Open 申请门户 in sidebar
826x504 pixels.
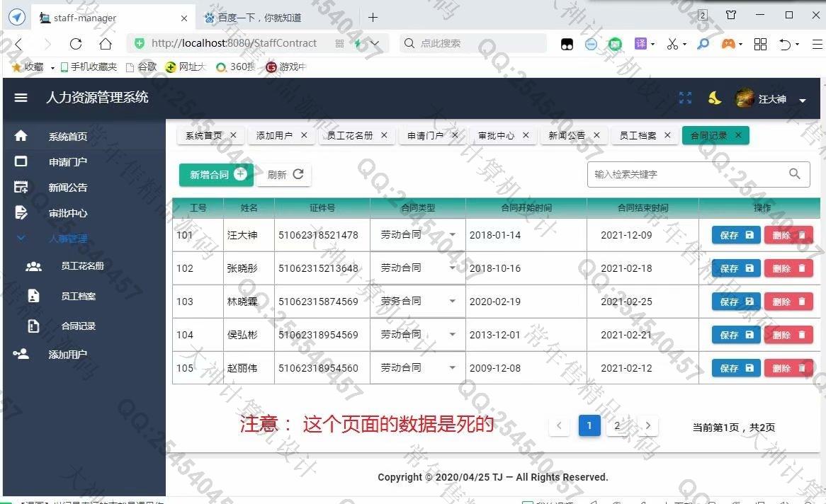[x=68, y=161]
